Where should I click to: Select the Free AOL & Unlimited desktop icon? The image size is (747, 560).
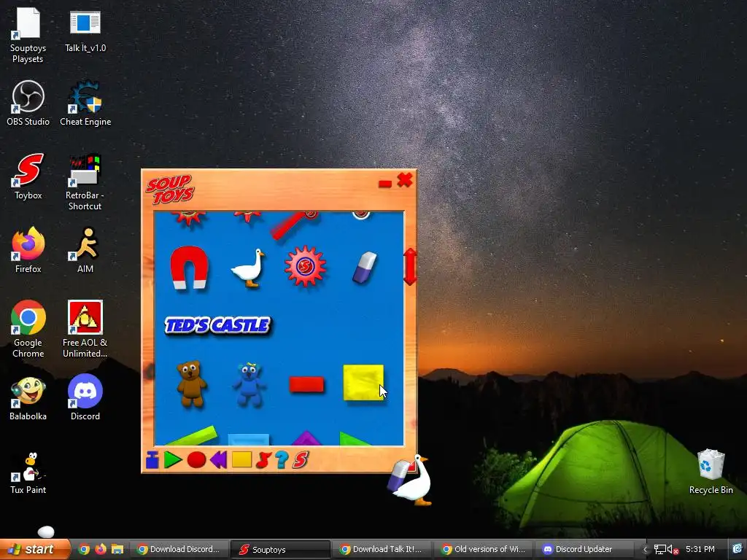(x=85, y=329)
